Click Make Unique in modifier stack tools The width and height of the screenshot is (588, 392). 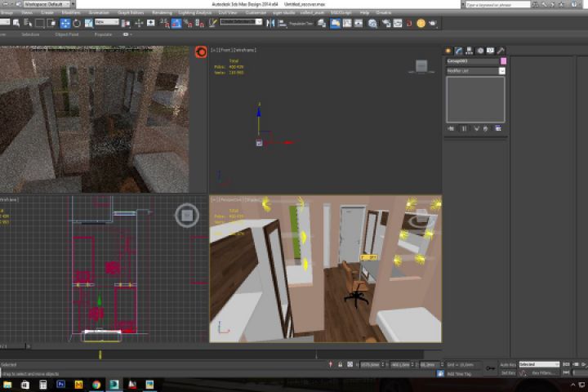476,129
